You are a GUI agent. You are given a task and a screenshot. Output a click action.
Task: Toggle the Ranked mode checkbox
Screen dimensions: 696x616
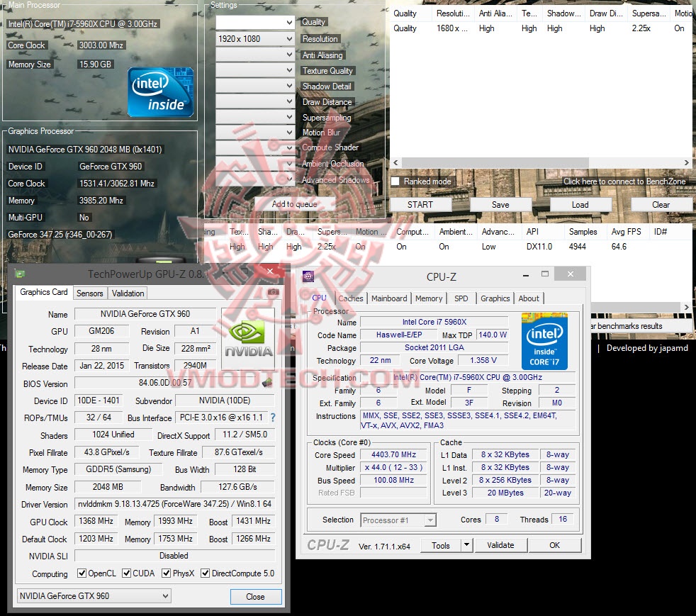395,181
